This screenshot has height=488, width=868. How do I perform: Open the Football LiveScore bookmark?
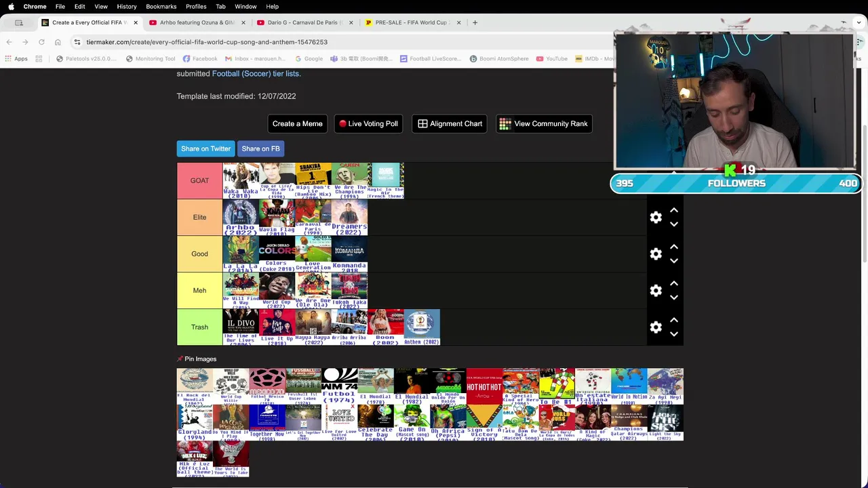pyautogui.click(x=431, y=59)
